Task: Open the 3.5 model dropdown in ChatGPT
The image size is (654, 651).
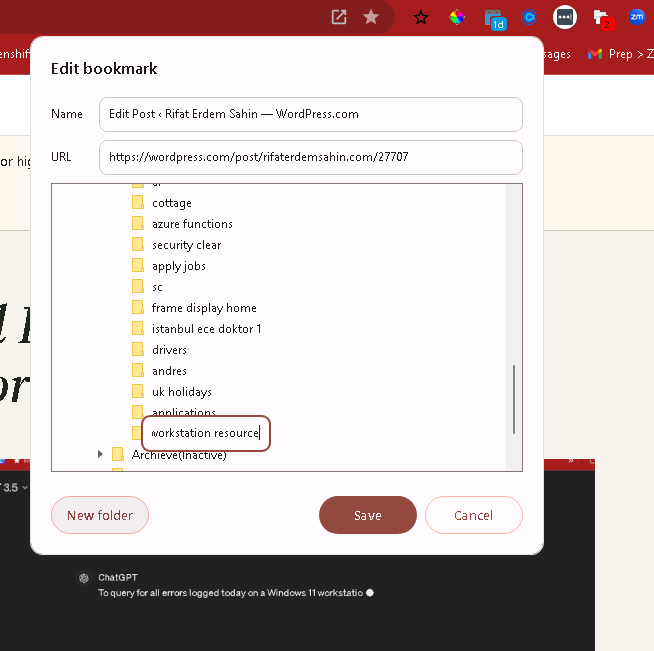Action: pyautogui.click(x=14, y=487)
